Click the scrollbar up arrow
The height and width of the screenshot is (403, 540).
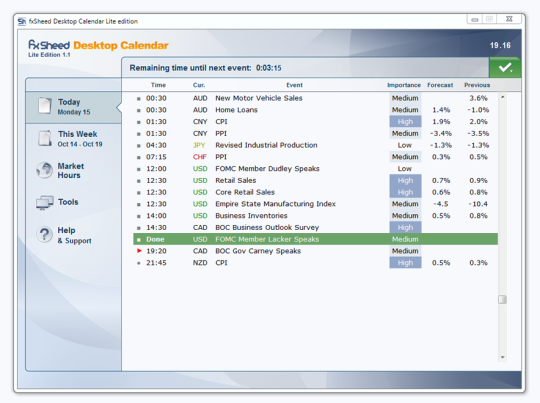coord(502,97)
